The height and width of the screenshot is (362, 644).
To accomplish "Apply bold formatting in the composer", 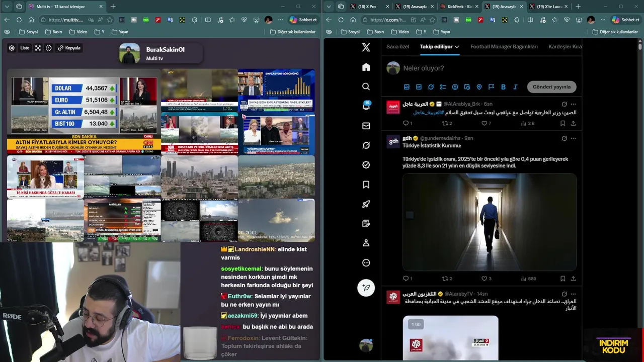I will (x=503, y=87).
